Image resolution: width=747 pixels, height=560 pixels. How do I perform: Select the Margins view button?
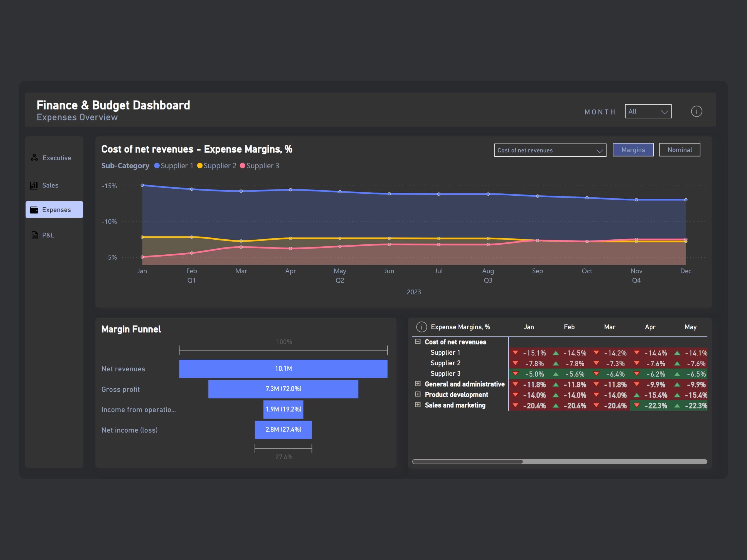click(633, 150)
